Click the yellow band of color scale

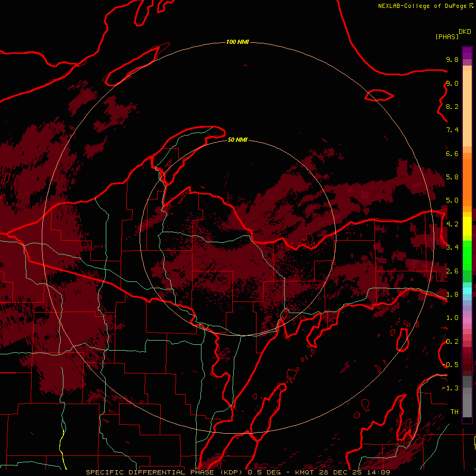(x=467, y=226)
